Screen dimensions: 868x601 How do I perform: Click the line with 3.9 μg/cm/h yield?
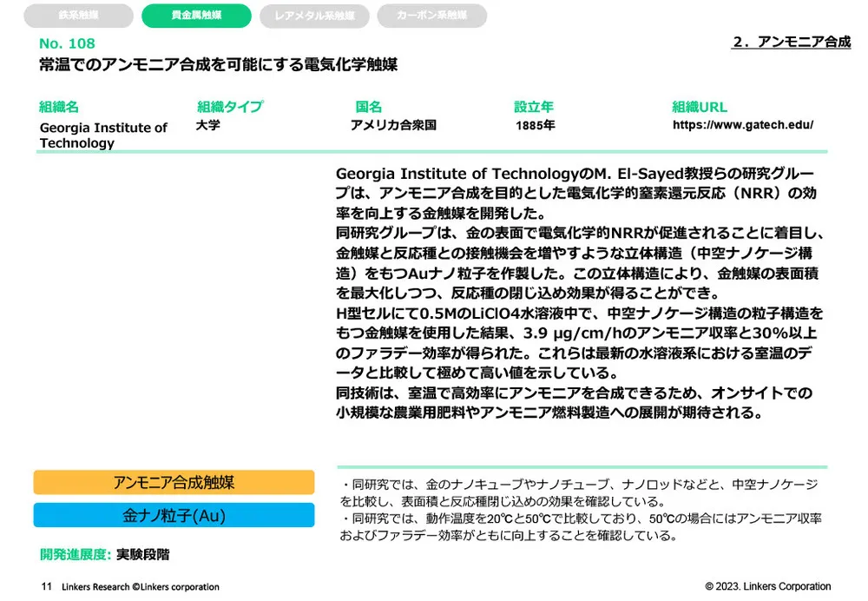[576, 333]
